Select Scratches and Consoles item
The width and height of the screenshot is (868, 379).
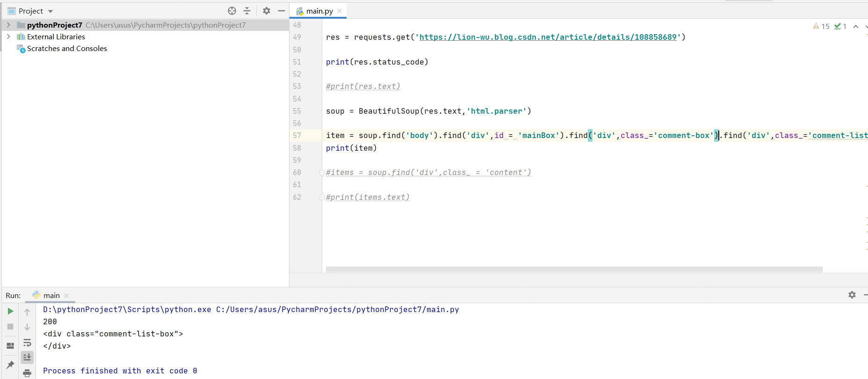click(67, 49)
